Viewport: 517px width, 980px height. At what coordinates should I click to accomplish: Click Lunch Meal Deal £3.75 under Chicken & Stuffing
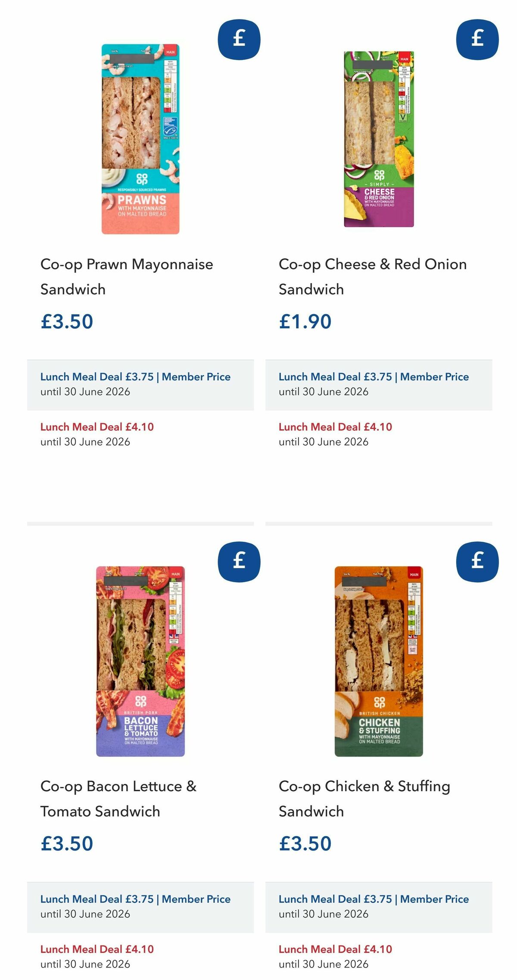click(x=374, y=899)
